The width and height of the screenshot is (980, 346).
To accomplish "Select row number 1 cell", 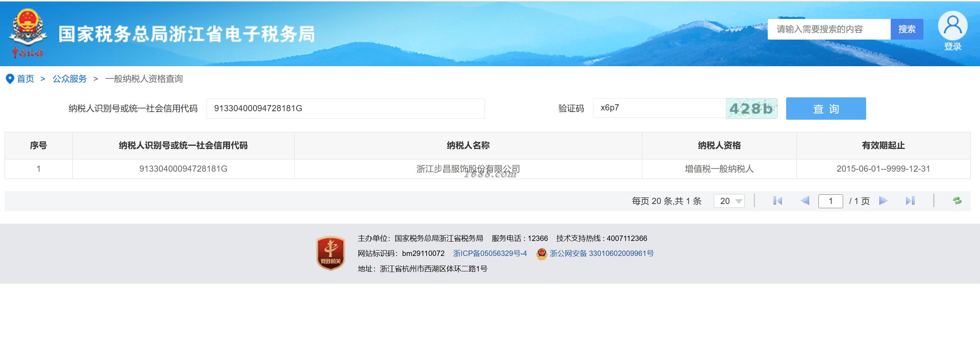I will (38, 169).
